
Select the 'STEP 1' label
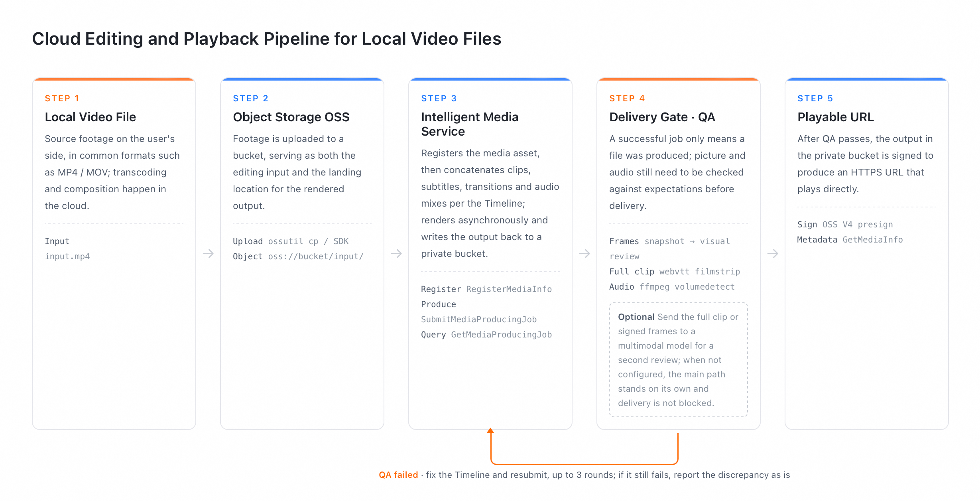[x=62, y=99]
